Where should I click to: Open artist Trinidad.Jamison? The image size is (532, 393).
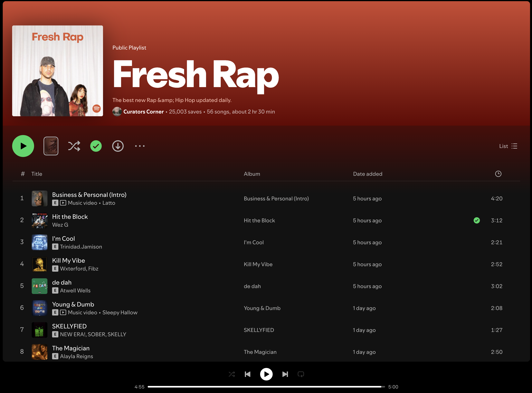(x=81, y=247)
